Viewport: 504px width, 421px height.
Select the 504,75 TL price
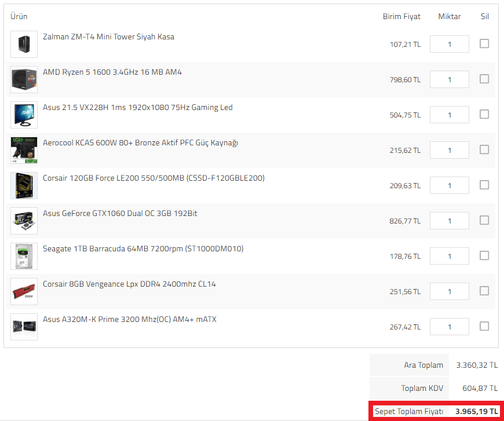(x=405, y=115)
